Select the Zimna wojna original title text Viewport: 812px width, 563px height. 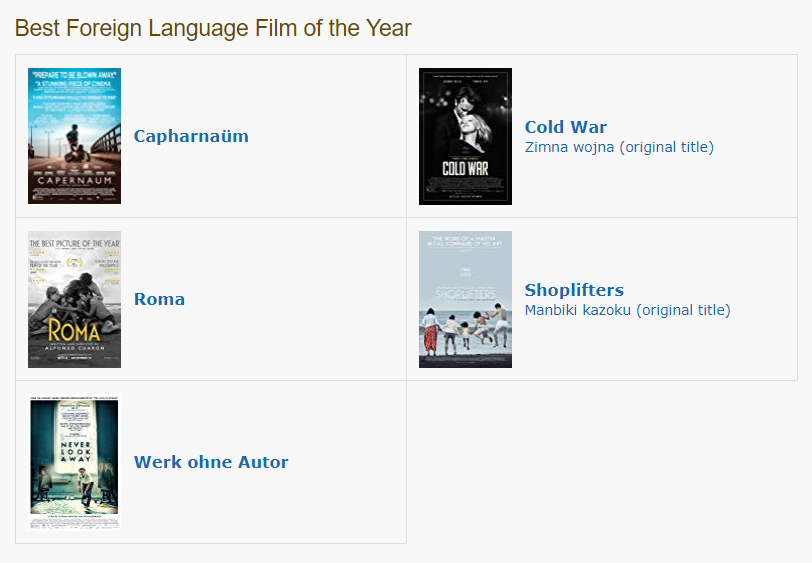(619, 147)
